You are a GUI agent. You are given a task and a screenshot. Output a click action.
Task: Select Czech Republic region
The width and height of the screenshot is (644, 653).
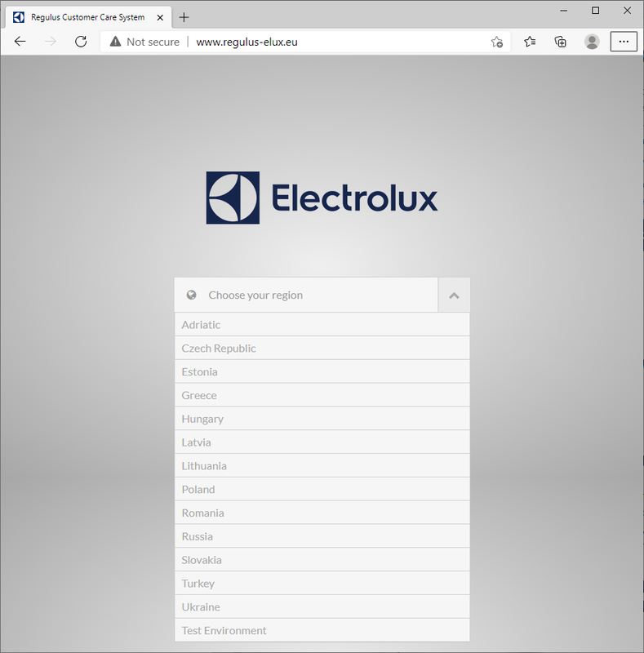(x=322, y=349)
